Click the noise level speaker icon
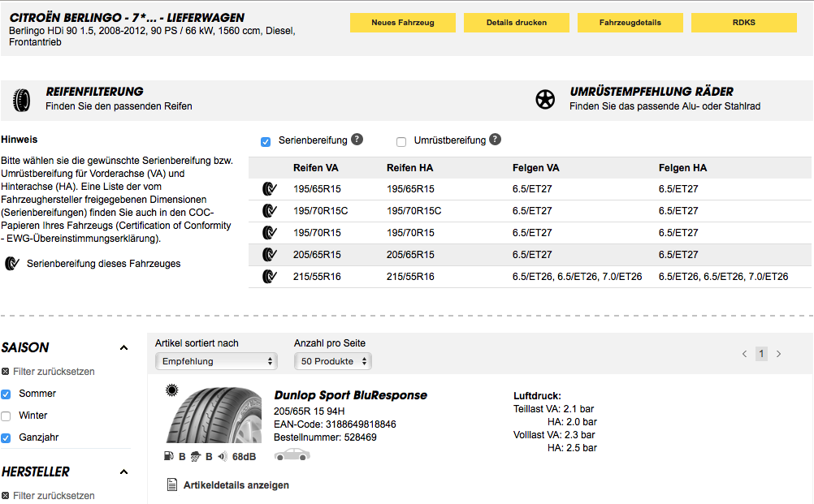This screenshot has height=504, width=814. coord(223,456)
